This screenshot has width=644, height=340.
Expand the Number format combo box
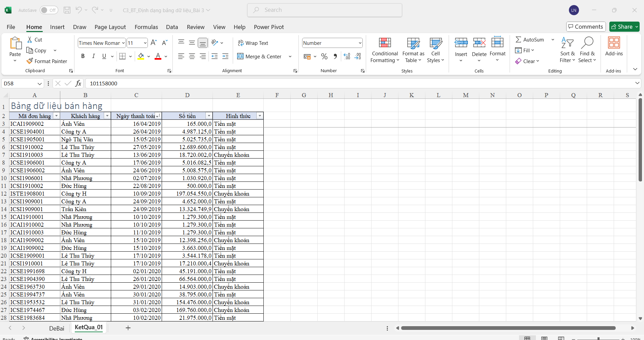tap(360, 43)
